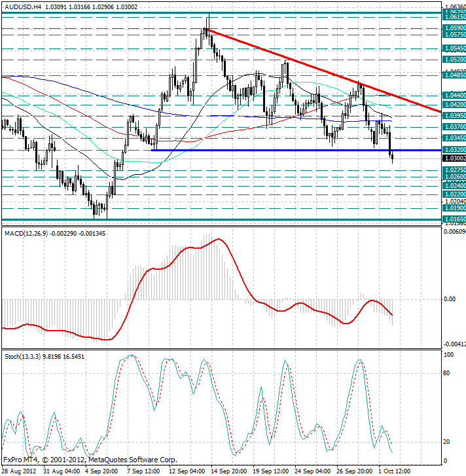Screen dimensions: 466x476
Task: Select the Stochastic 80 level axis value
Action: tap(446, 373)
